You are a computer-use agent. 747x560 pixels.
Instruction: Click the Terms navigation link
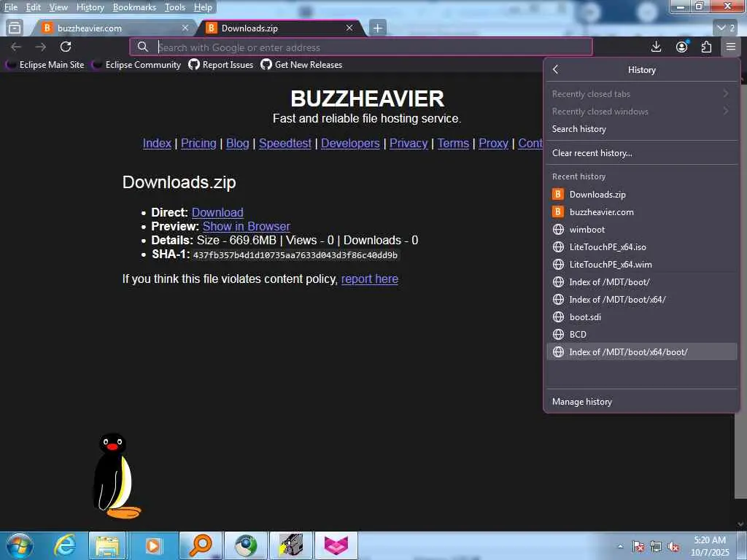pyautogui.click(x=454, y=144)
